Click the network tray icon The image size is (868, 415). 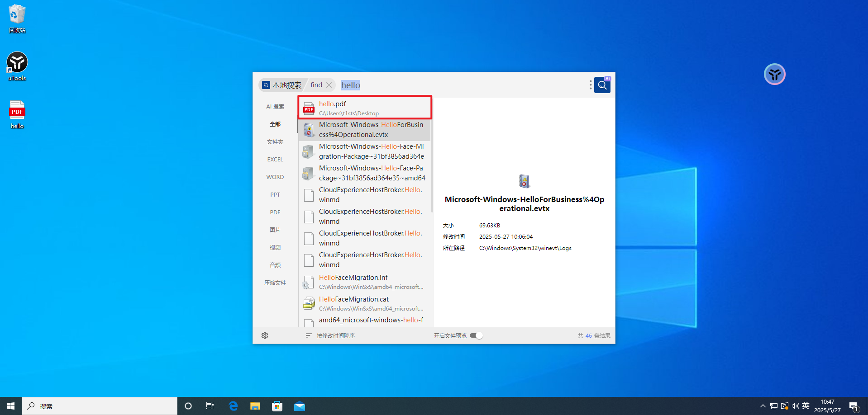(x=773, y=406)
